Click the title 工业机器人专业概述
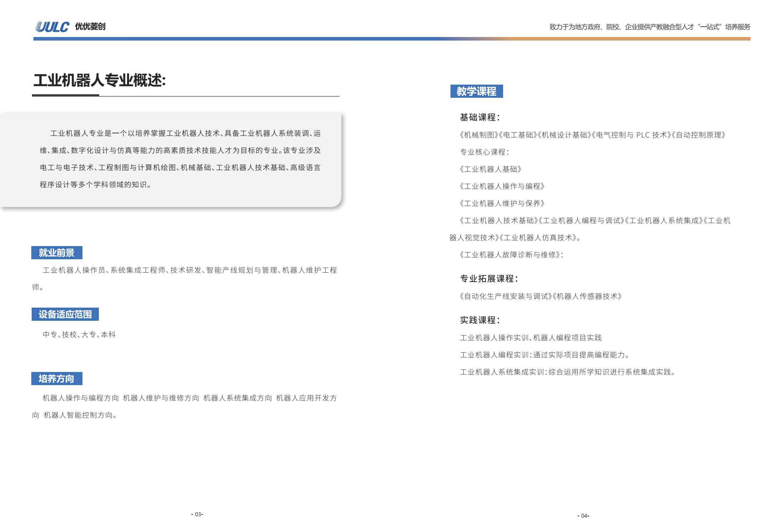 [x=100, y=80]
